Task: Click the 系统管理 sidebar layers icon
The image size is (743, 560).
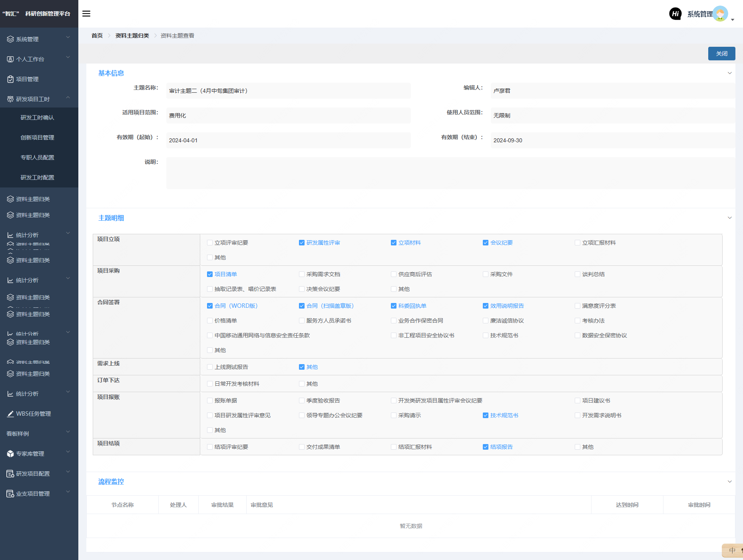Action: (x=10, y=39)
